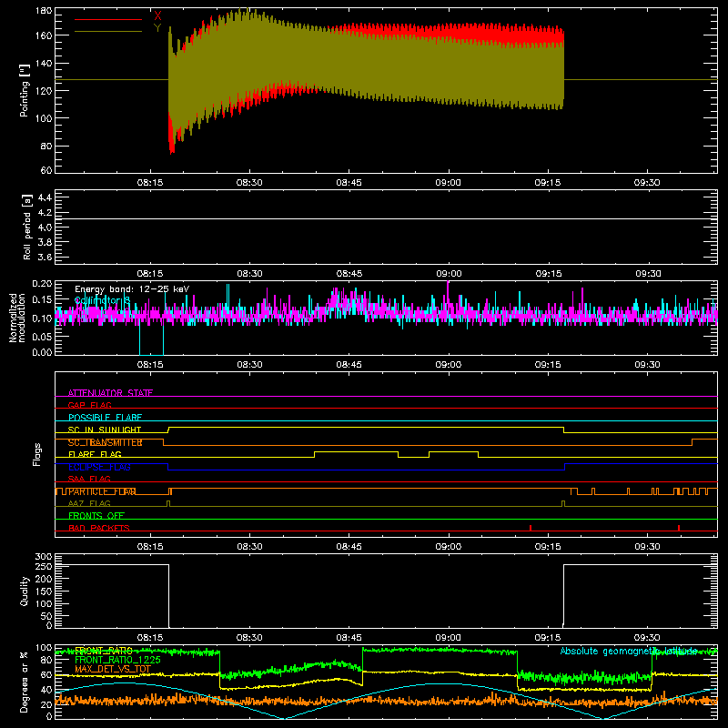Click the 3.6 value on Roll period axis
The height and width of the screenshot is (728, 728).
[44, 257]
